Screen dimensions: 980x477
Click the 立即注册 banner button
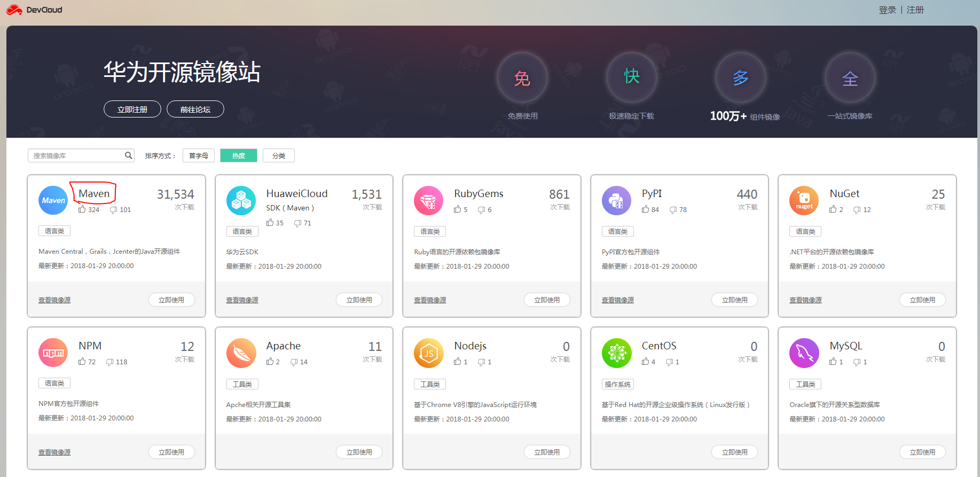click(x=132, y=109)
